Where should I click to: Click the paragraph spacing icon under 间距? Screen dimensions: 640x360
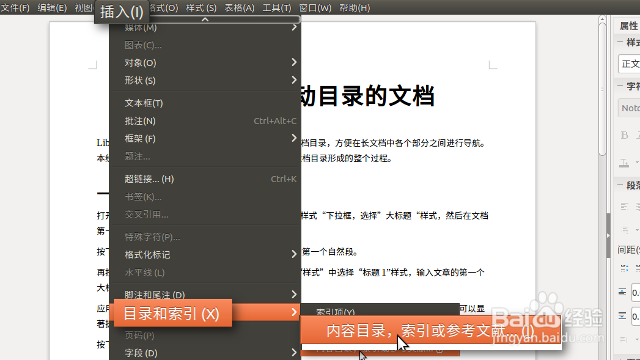pyautogui.click(x=624, y=268)
